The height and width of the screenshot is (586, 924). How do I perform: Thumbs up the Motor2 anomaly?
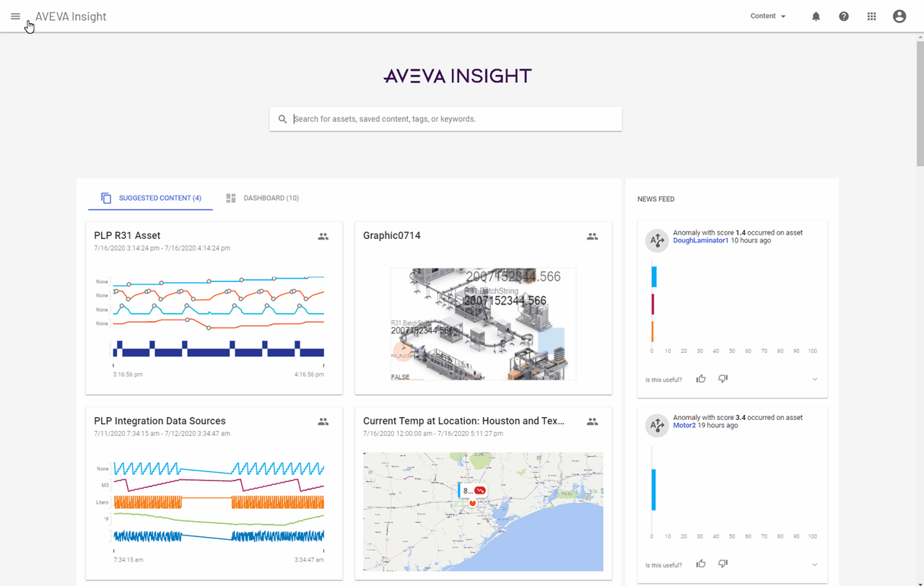click(700, 564)
